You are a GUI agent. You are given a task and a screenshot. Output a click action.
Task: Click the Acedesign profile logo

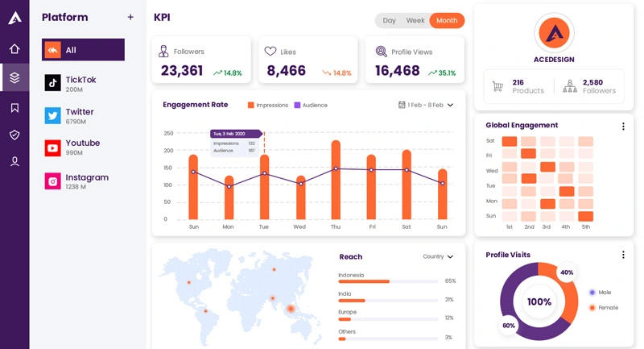click(x=553, y=33)
